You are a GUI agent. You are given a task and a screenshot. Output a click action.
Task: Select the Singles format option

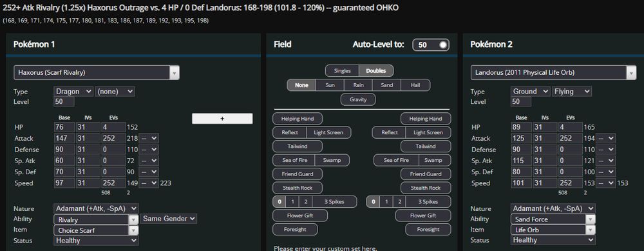coord(342,71)
